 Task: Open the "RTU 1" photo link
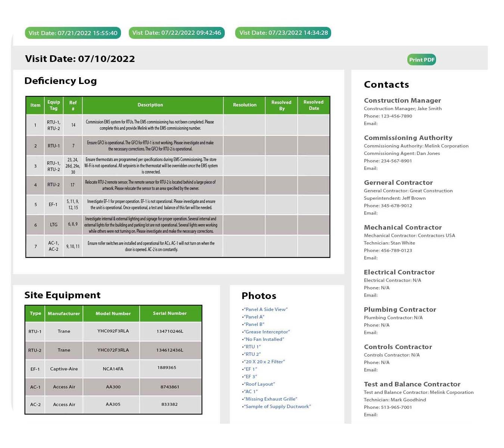pyautogui.click(x=252, y=347)
